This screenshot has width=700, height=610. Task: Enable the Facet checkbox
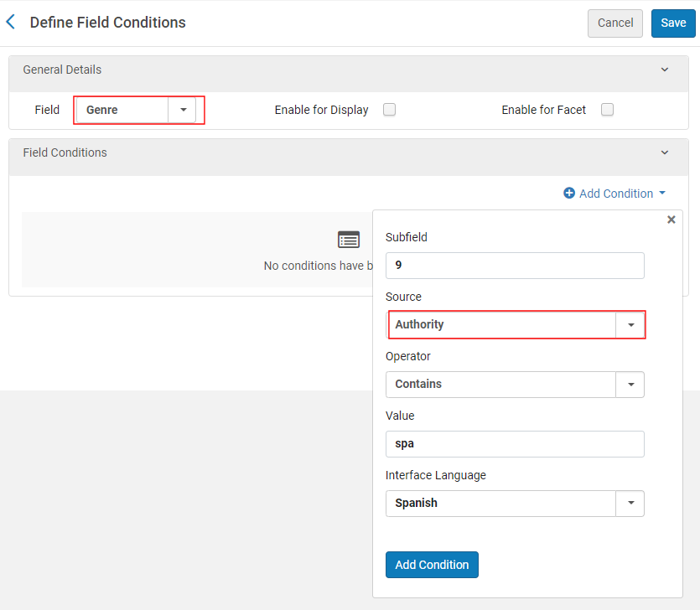tap(608, 110)
